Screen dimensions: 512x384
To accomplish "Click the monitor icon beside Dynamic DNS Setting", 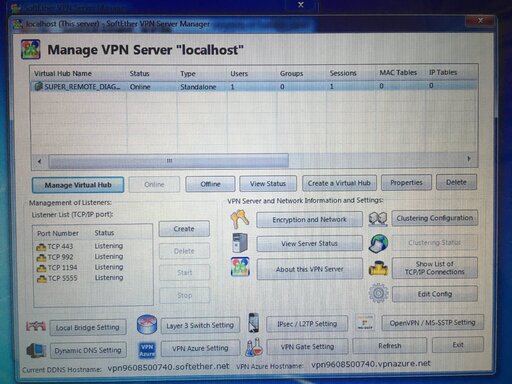I will [36, 350].
